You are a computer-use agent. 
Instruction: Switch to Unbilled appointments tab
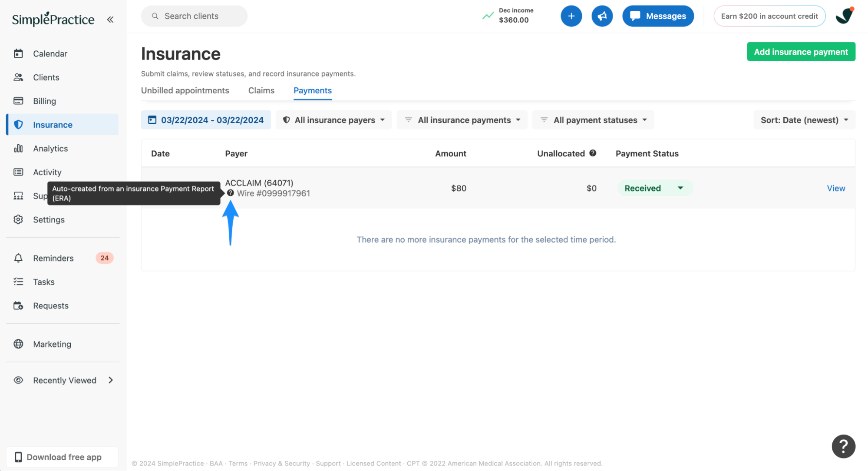[x=185, y=90]
